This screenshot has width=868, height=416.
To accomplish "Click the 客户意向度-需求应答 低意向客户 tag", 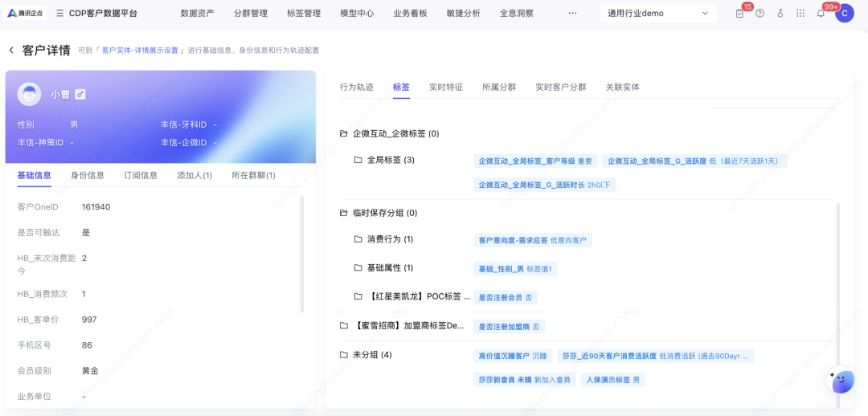I will tap(533, 240).
